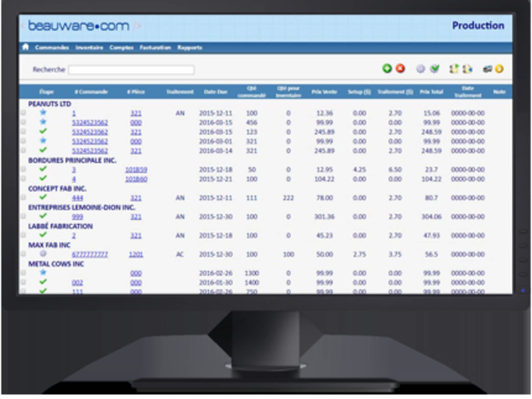This screenshot has height=399, width=532.
Task: Click the gray gear processing icon
Action: click(x=421, y=69)
